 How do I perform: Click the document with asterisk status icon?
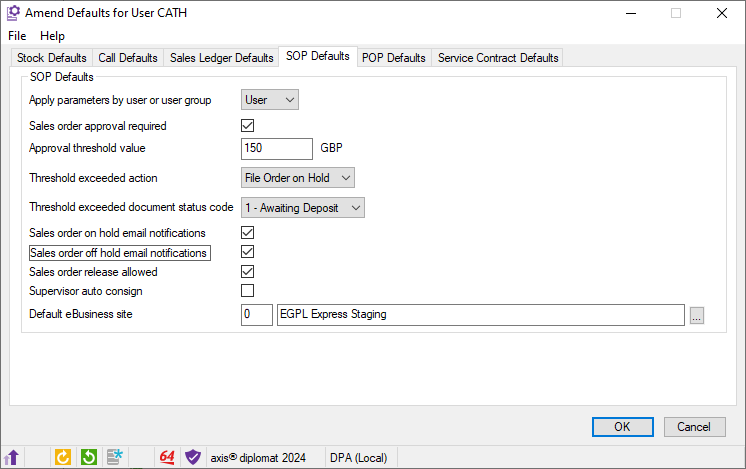pos(115,457)
